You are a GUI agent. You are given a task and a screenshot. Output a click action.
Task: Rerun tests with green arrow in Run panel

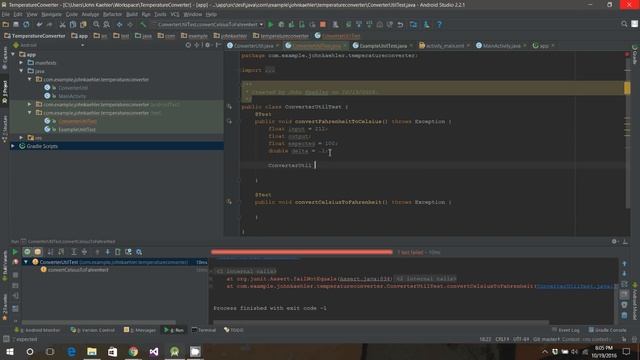[x=15, y=252]
